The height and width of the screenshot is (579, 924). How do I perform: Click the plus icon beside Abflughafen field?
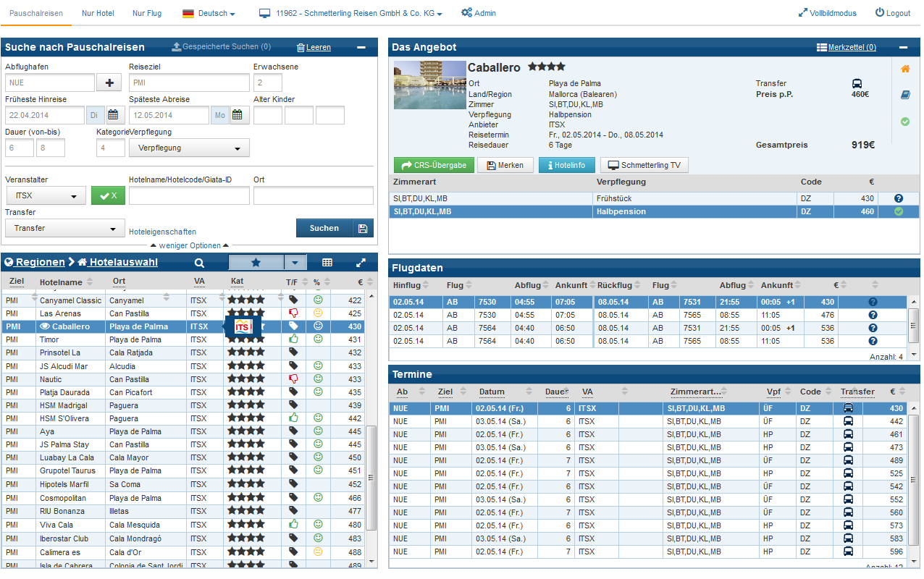coord(109,83)
